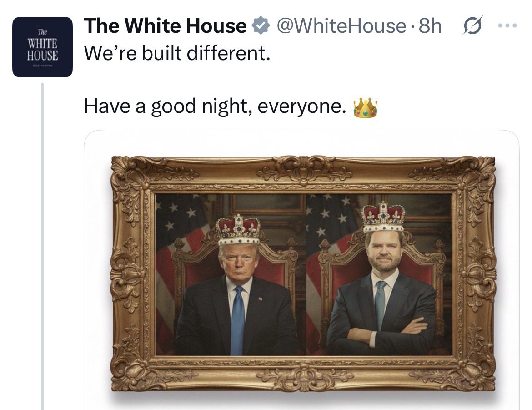Select "The White House" display name
The width and height of the screenshot is (532, 410).
[165, 26]
